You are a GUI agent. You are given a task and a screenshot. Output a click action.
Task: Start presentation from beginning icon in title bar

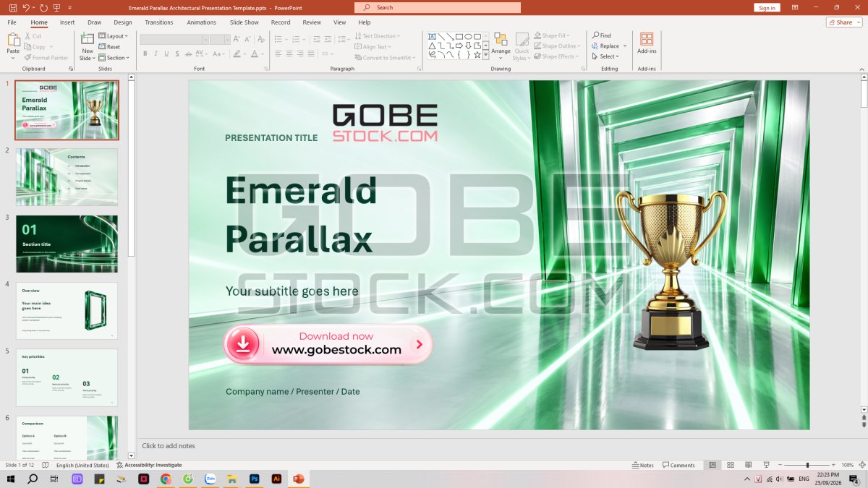[58, 7]
